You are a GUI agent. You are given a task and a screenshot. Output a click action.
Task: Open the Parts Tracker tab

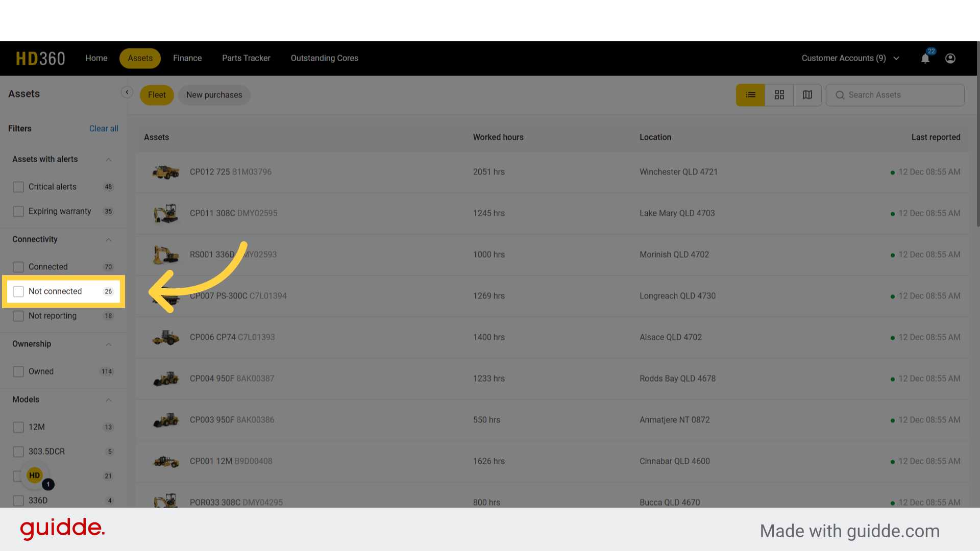[x=246, y=58]
